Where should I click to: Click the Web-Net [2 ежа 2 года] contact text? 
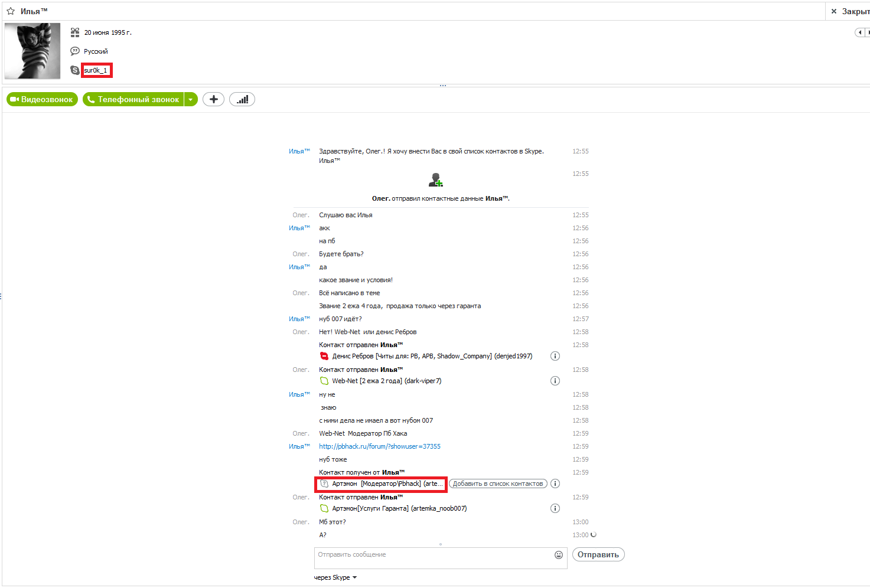tap(387, 381)
